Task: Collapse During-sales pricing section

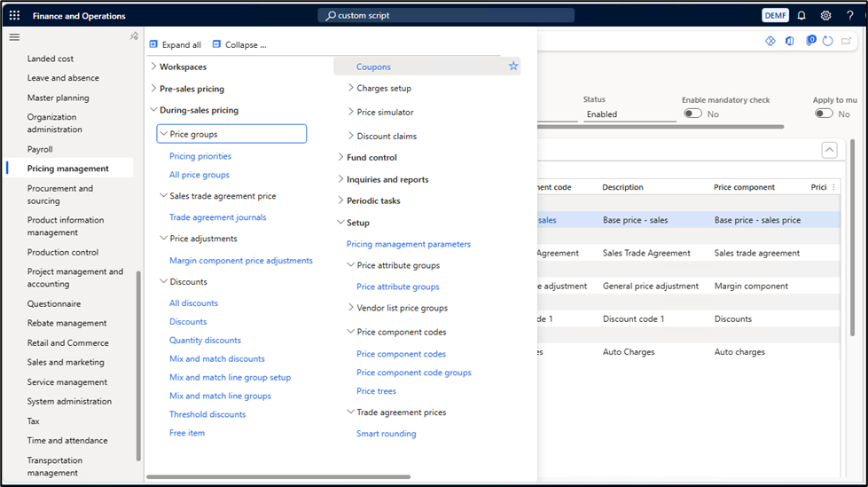Action: (153, 110)
